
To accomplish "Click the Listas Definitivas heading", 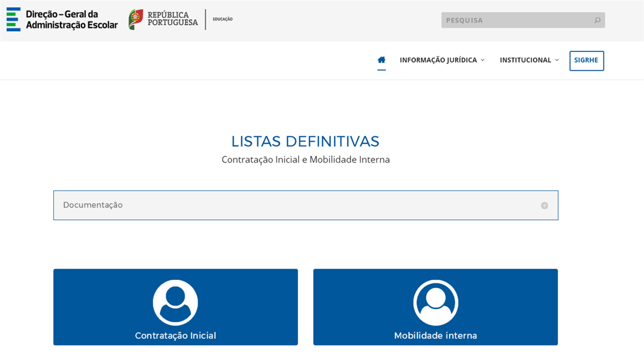I will tap(305, 142).
